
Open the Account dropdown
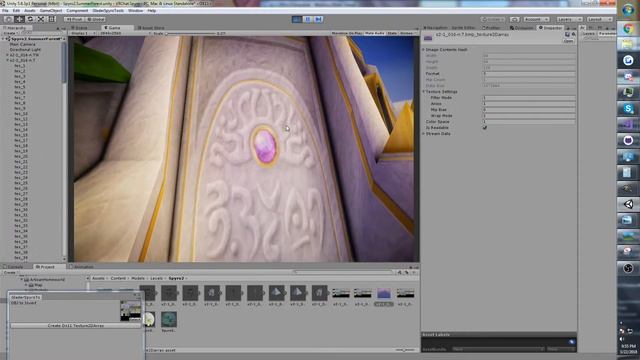point(536,19)
